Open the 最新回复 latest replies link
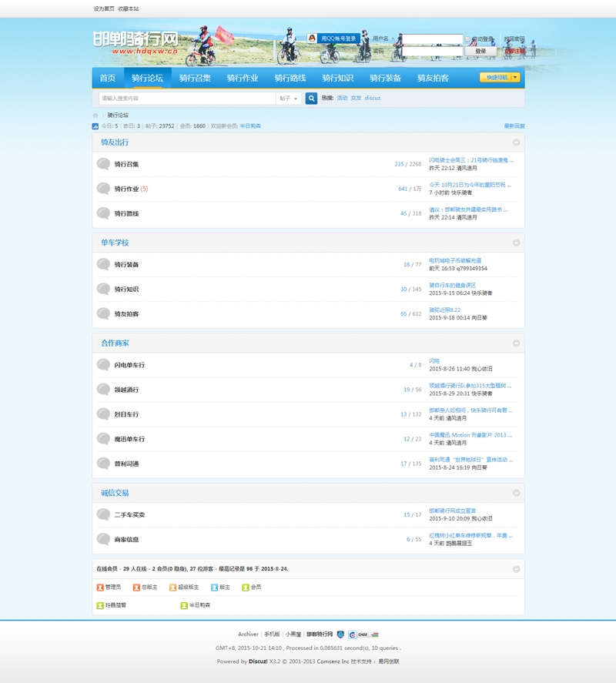Viewport: 616px width, 683px height. pyautogui.click(x=514, y=126)
